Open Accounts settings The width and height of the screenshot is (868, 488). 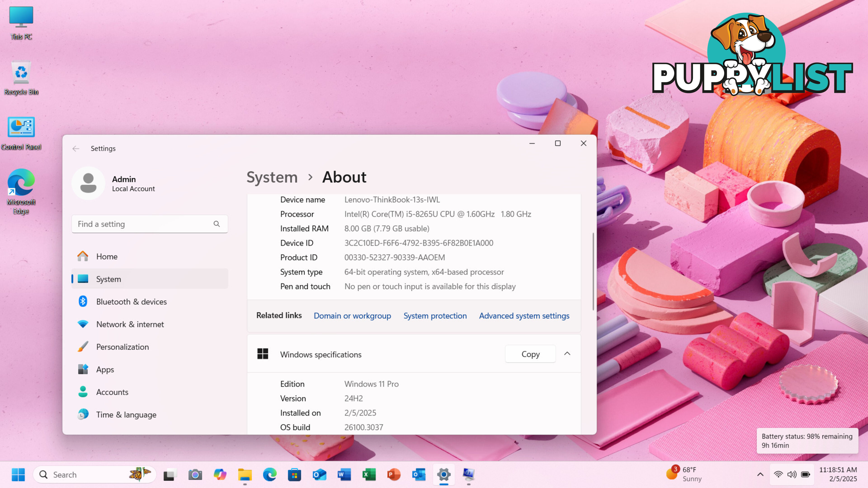(x=150, y=392)
